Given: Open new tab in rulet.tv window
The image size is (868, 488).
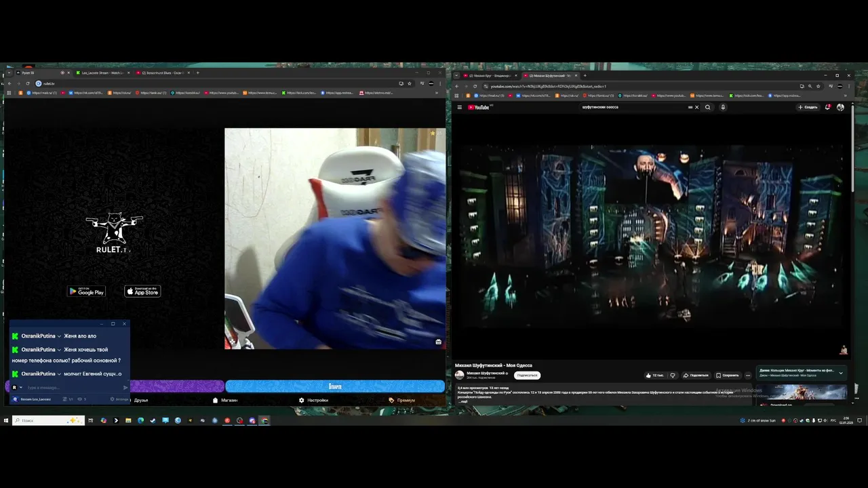Looking at the screenshot, I should click(x=197, y=73).
